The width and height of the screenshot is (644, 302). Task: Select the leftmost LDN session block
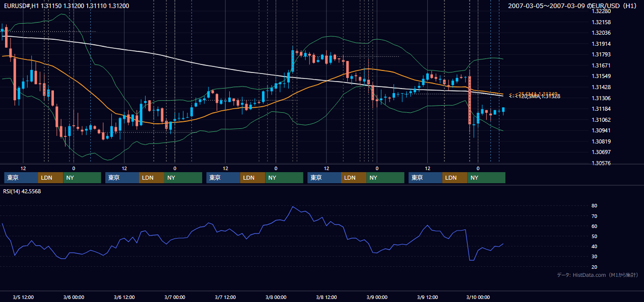[x=50, y=178]
